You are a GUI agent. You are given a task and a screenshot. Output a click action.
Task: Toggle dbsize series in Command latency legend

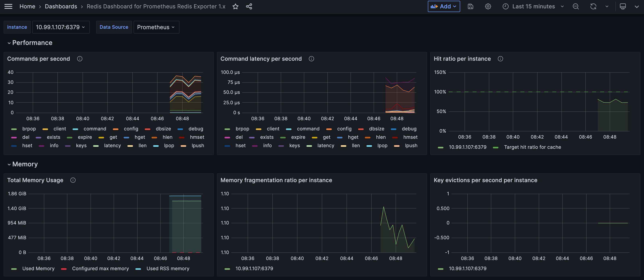click(x=376, y=129)
